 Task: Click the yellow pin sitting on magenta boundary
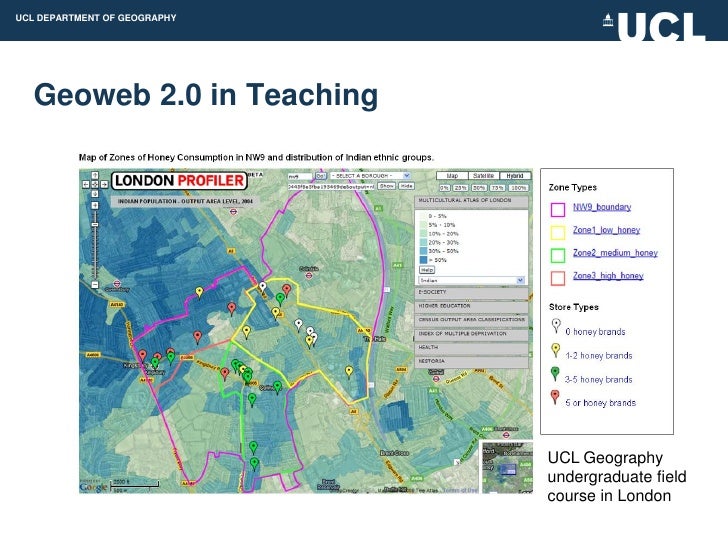coord(199,292)
